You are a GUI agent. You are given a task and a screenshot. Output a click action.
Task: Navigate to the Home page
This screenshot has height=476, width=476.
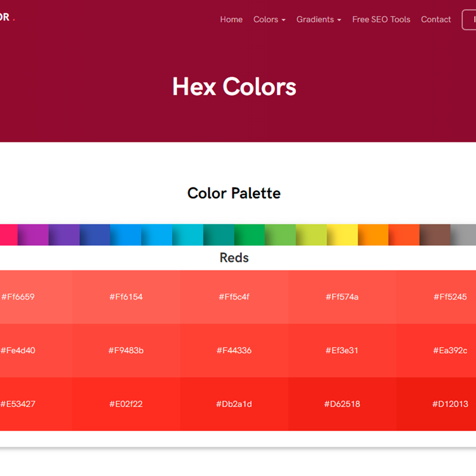(x=231, y=19)
